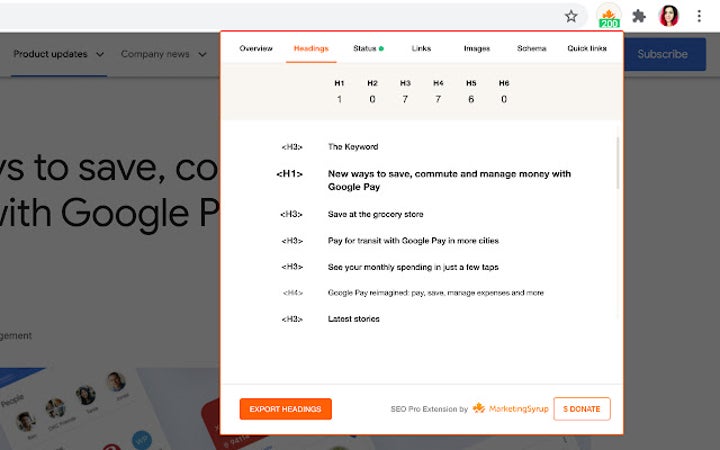Image resolution: width=720 pixels, height=450 pixels.
Task: Click the user profile avatar
Action: tap(669, 16)
